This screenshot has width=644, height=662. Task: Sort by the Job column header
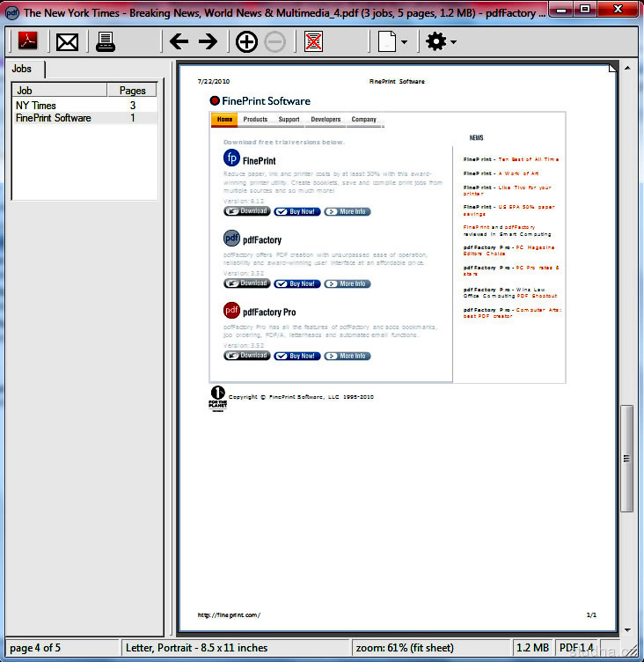pos(60,91)
